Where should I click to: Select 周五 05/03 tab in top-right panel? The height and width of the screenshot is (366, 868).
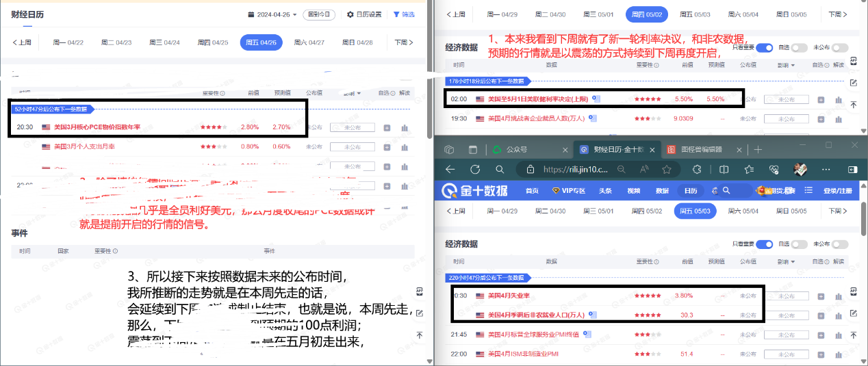click(x=695, y=14)
